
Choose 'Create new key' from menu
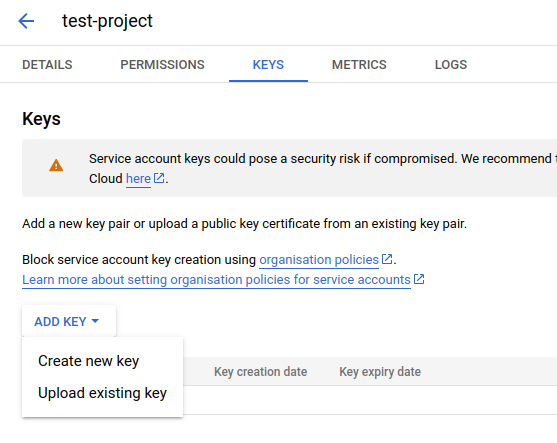[102, 361]
